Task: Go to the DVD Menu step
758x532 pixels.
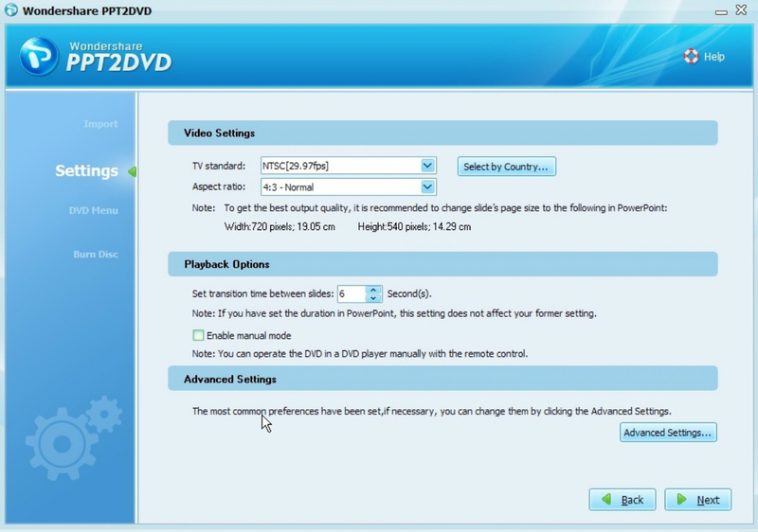Action: pos(93,210)
